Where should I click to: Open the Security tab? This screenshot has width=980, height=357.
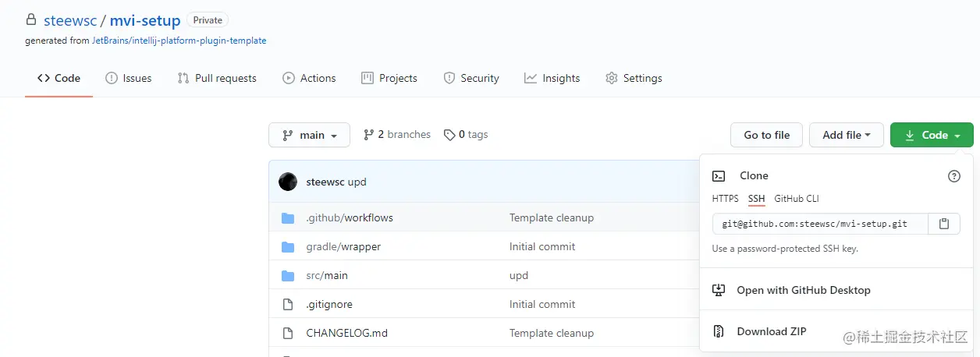point(471,78)
